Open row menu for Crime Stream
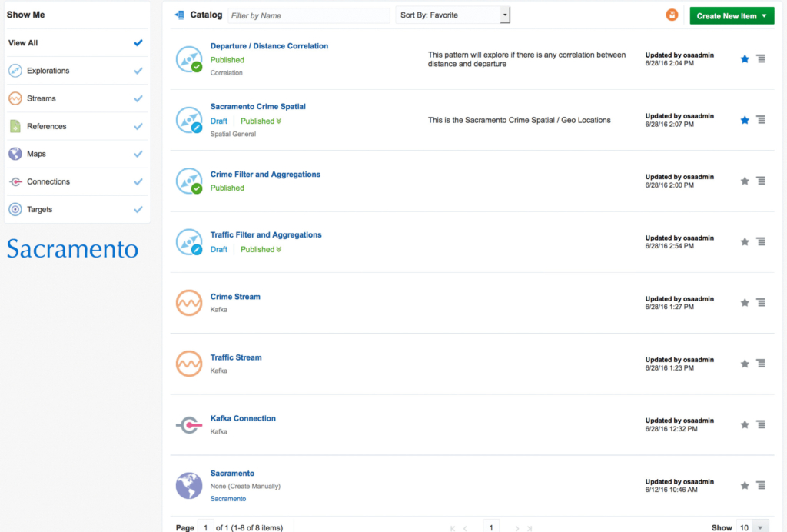Viewport: 787px width, 532px height. 761,302
